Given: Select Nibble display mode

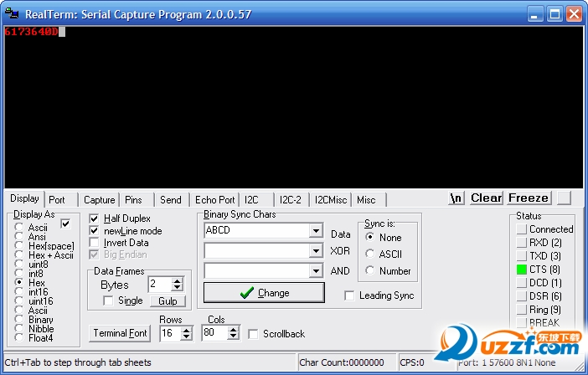Looking at the screenshot, I should [18, 329].
